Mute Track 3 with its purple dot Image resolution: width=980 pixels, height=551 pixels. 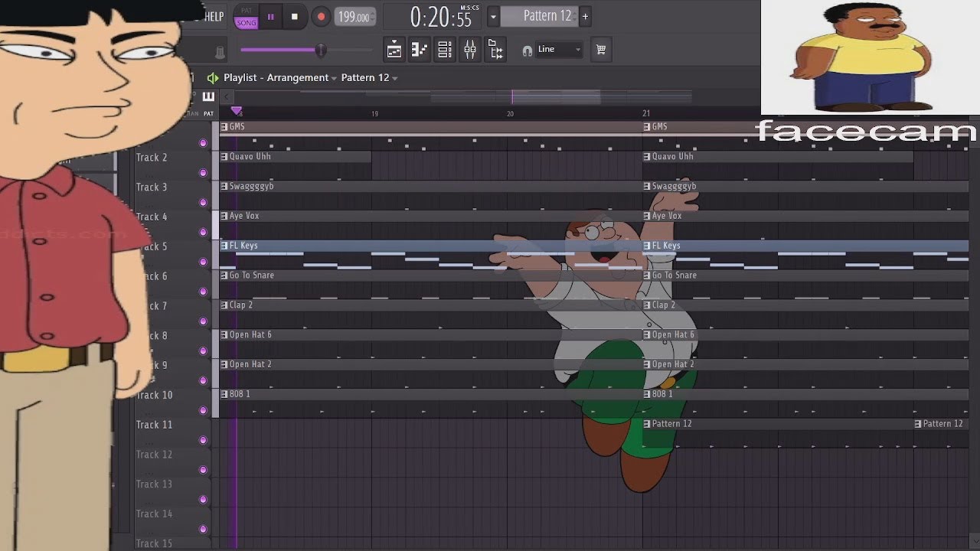click(203, 203)
